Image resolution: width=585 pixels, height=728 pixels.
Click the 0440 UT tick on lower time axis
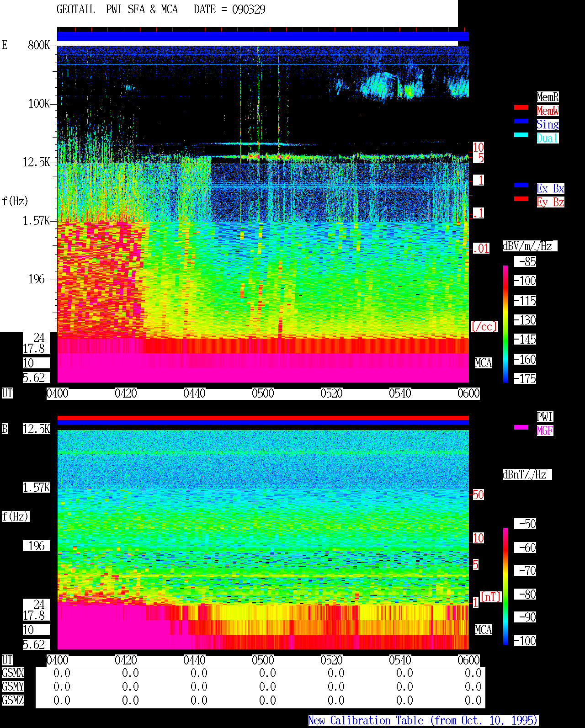(x=194, y=660)
